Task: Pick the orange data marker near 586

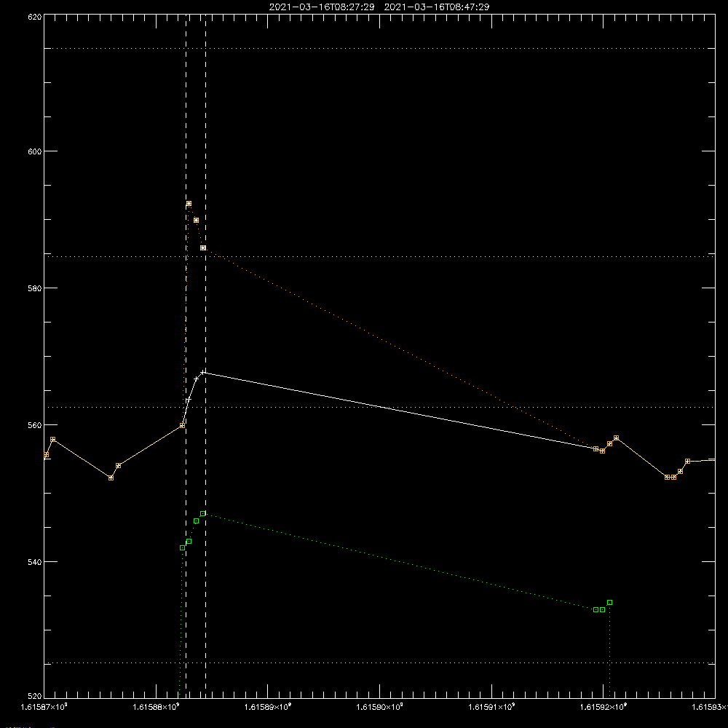Action: click(203, 248)
